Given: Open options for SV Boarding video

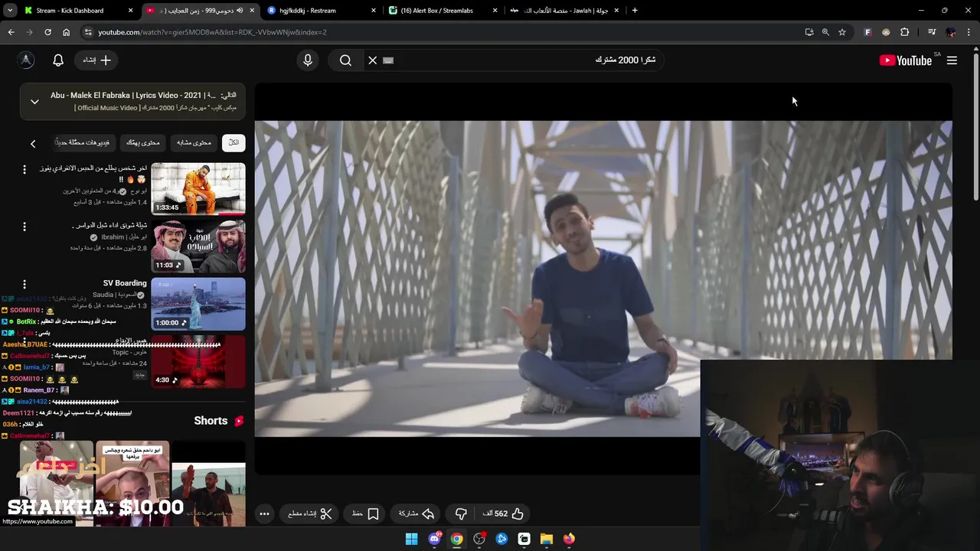Looking at the screenshot, I should [24, 284].
